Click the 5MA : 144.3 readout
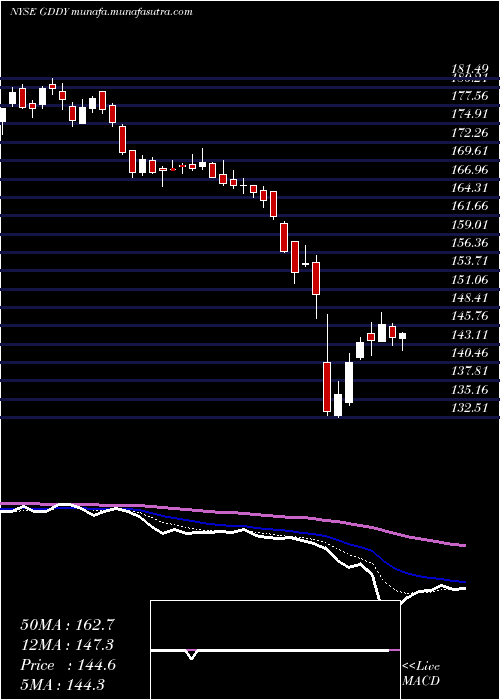Viewport: 500px width, 700px height. click(62, 685)
